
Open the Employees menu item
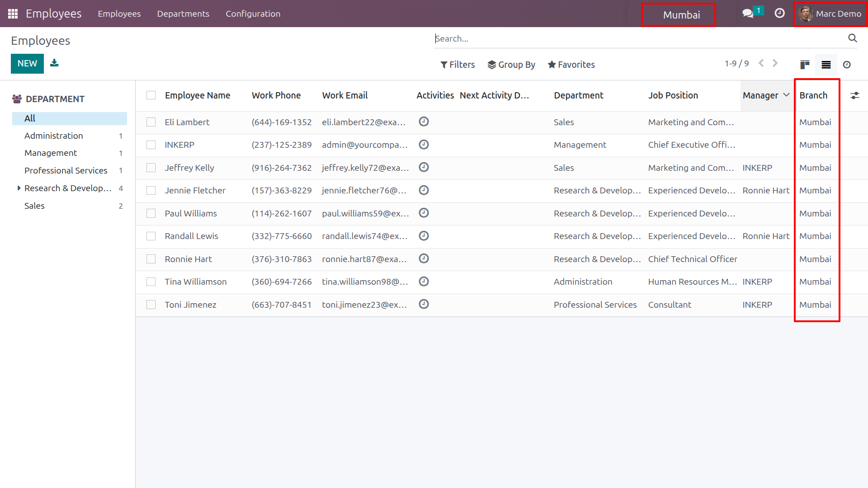coord(119,14)
